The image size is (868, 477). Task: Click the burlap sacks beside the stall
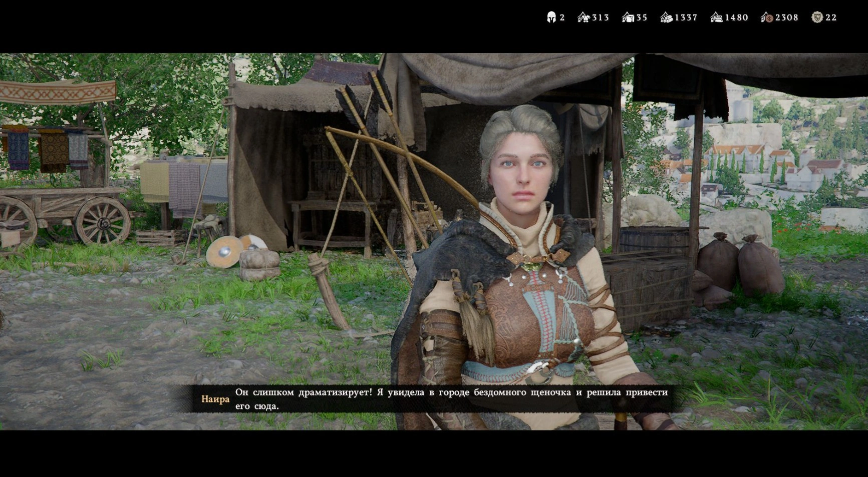point(741,265)
